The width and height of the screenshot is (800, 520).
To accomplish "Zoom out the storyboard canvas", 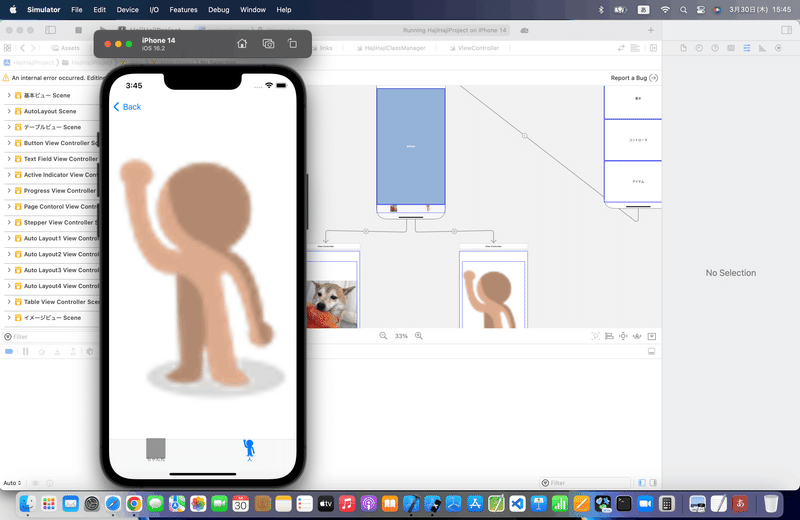I will pyautogui.click(x=383, y=336).
